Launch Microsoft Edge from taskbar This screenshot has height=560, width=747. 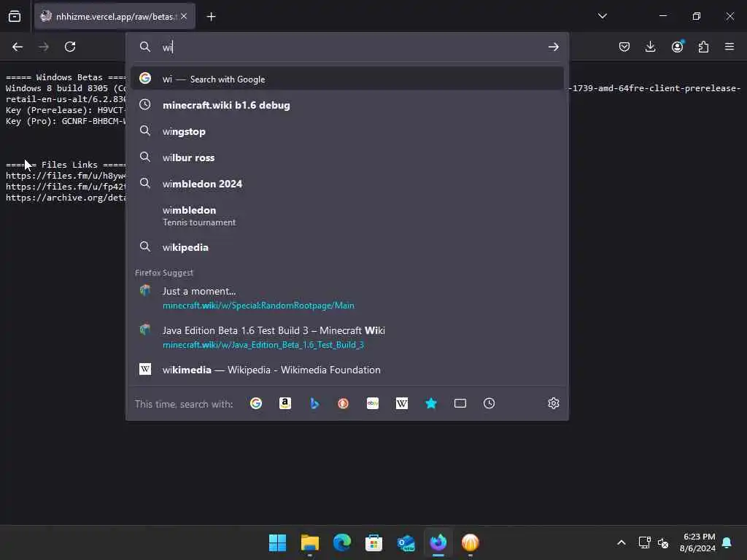tap(342, 542)
